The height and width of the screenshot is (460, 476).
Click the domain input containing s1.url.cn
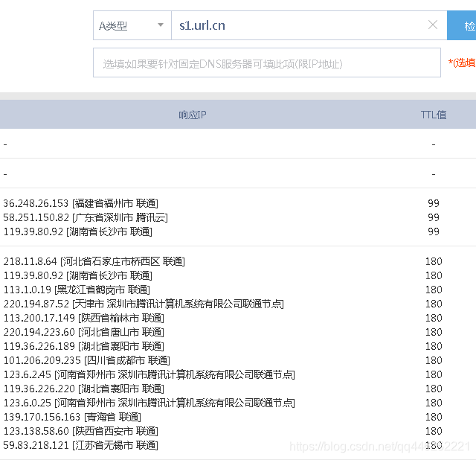(x=297, y=25)
